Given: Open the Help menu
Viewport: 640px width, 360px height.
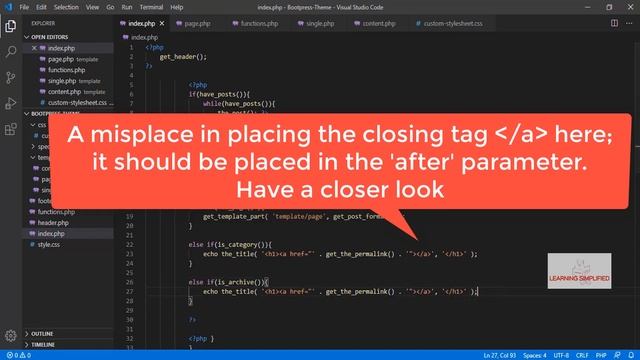Looking at the screenshot, I should point(176,7).
